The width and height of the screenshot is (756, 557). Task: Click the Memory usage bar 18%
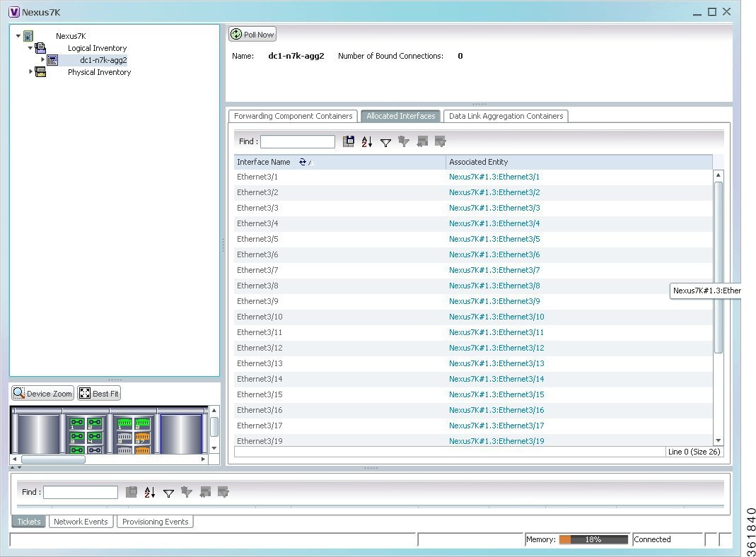593,539
